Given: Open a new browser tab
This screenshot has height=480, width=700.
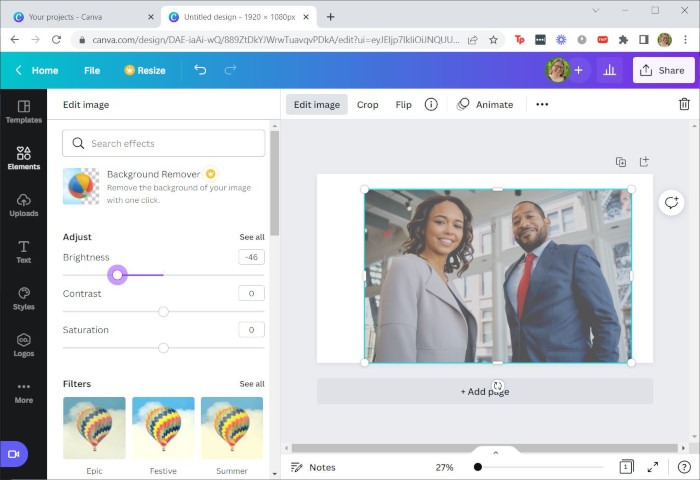Looking at the screenshot, I should (330, 17).
